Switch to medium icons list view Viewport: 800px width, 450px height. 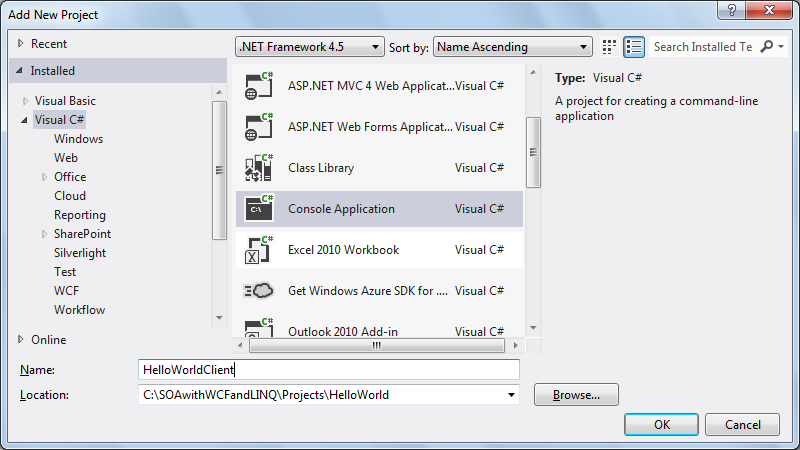coord(634,47)
